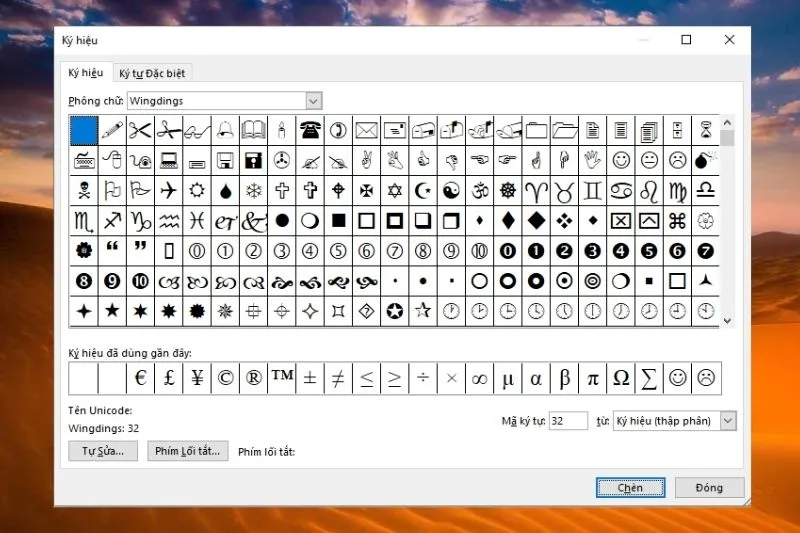
Task: Select the recently used copyright symbol
Action: pyautogui.click(x=225, y=378)
